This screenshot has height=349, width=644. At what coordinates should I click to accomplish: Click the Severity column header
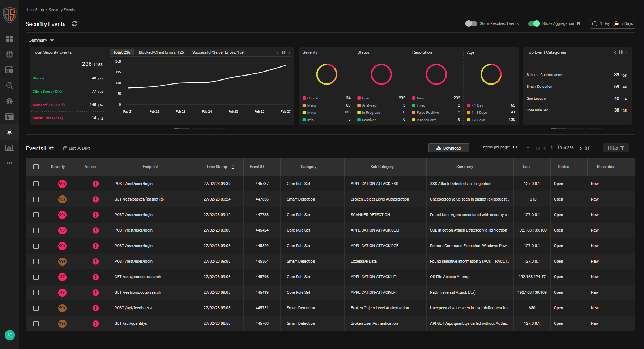(x=58, y=167)
